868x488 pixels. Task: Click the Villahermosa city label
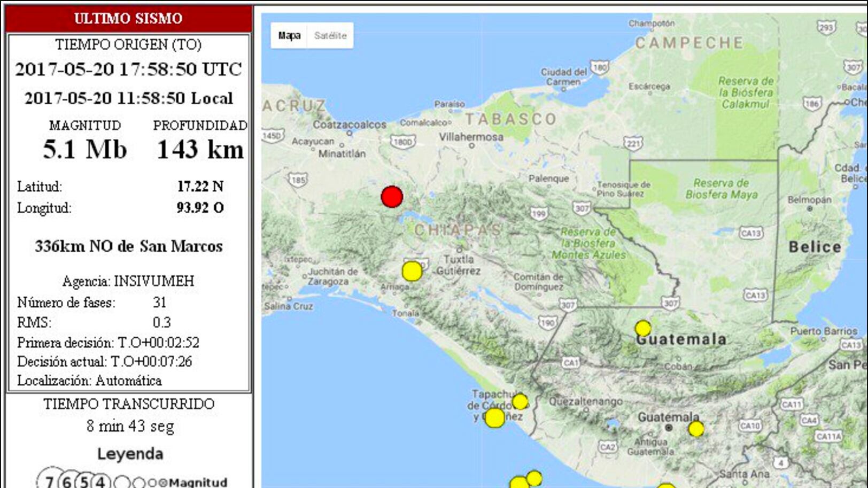point(471,137)
